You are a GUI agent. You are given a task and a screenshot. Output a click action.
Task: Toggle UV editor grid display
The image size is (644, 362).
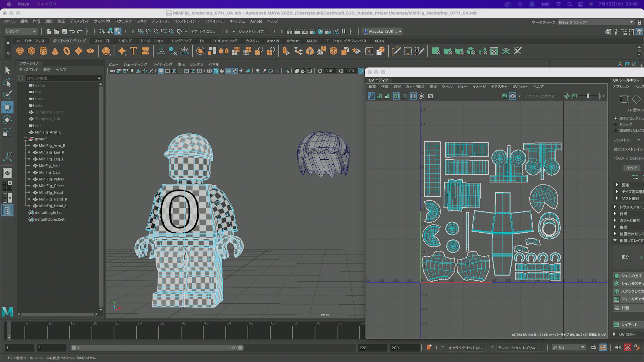[413, 96]
